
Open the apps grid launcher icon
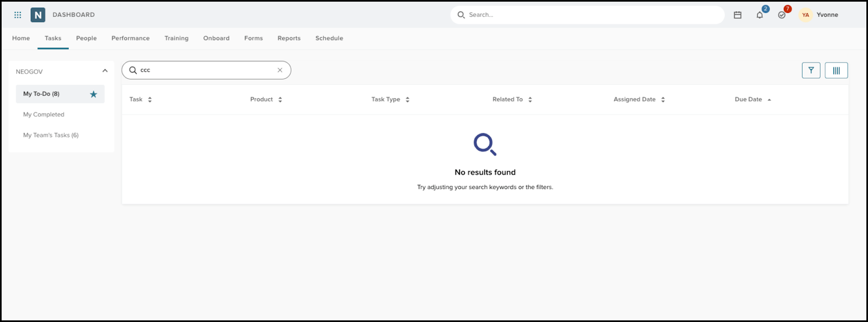tap(18, 15)
